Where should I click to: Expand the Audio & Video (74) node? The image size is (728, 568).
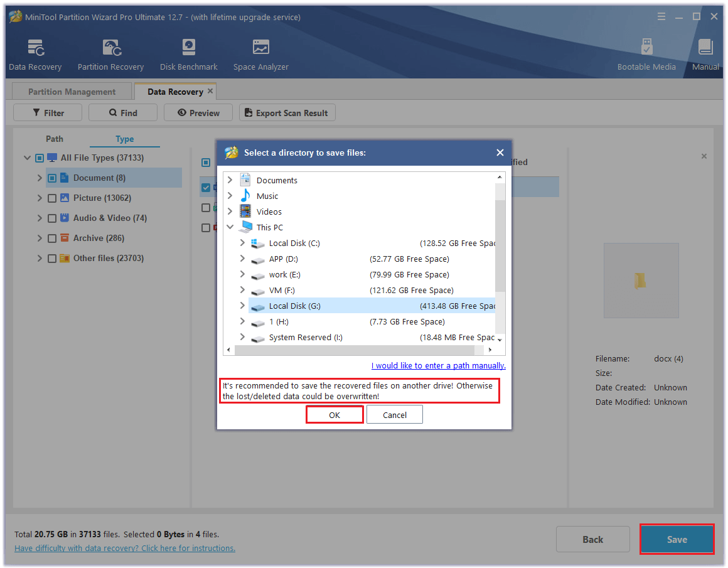[40, 218]
